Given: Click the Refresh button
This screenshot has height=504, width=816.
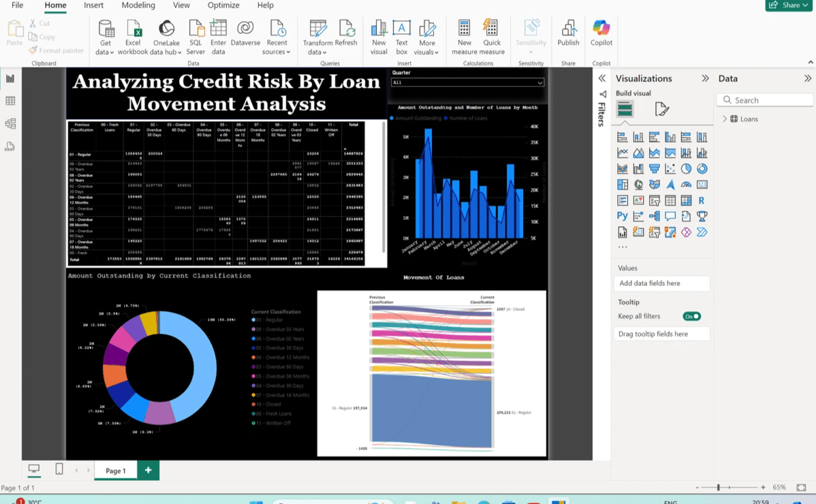Looking at the screenshot, I should [x=346, y=33].
